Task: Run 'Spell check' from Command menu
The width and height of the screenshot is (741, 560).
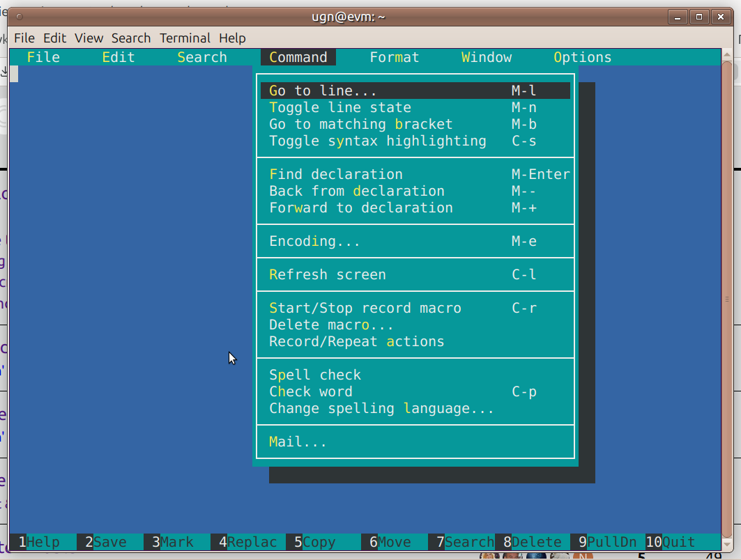Action: tap(315, 375)
